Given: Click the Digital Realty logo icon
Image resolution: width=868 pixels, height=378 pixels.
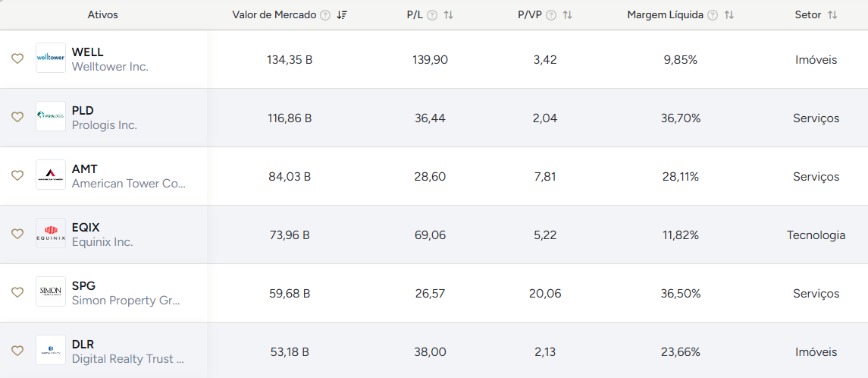Looking at the screenshot, I should tap(51, 351).
